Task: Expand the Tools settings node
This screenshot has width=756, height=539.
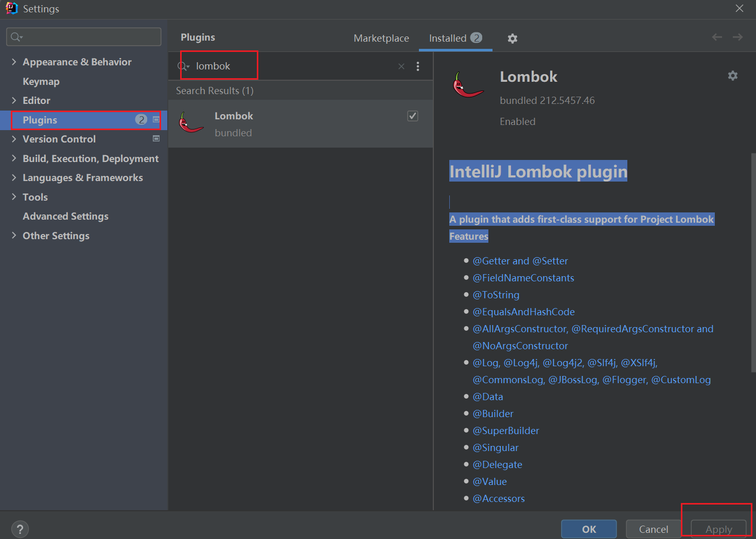Action: coord(14,197)
